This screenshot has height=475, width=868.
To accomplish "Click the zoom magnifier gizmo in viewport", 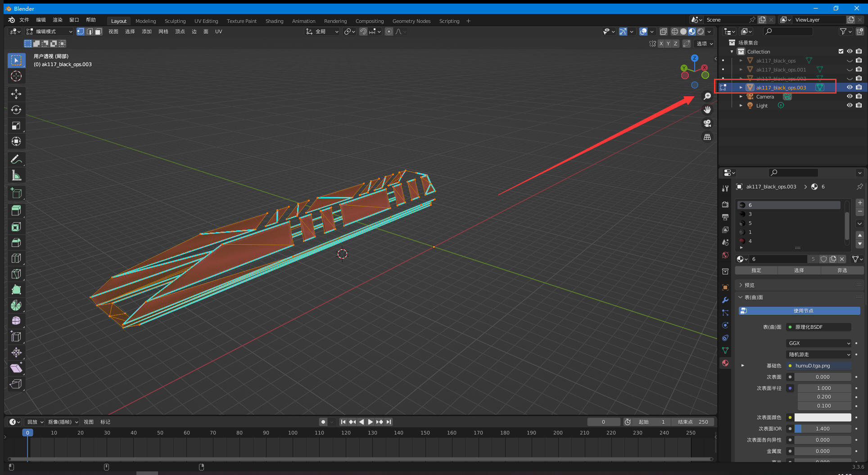I will point(707,96).
